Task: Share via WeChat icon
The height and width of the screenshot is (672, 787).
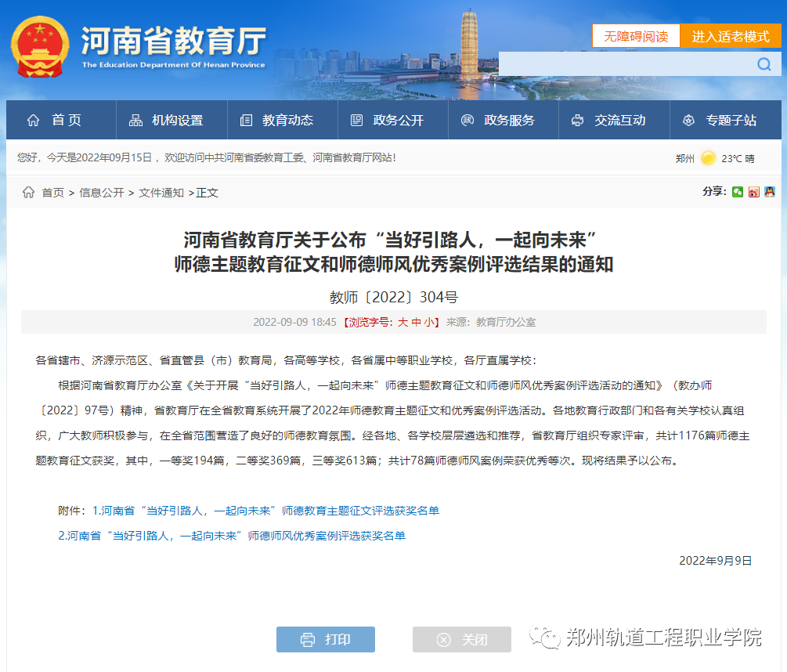Action: pos(738,192)
